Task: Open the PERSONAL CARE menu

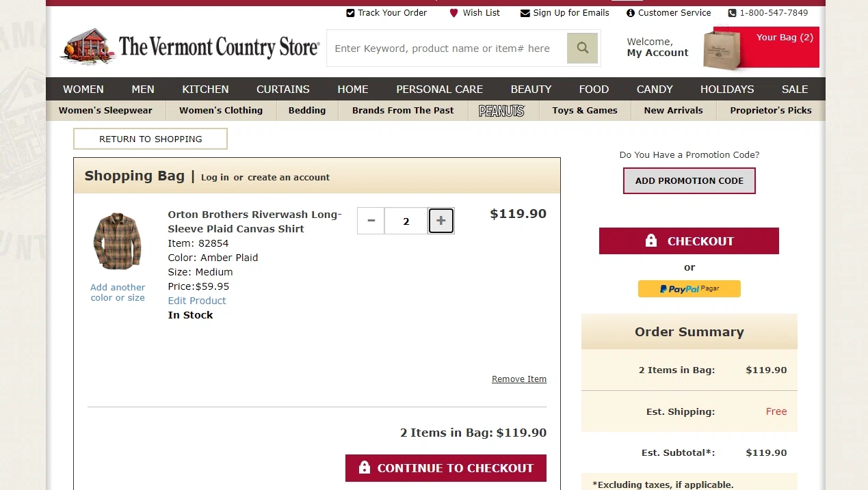Action: (x=440, y=89)
